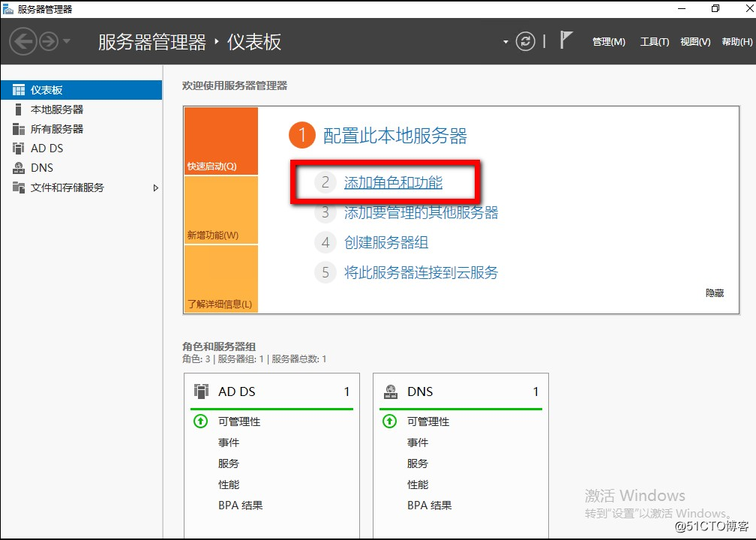Image resolution: width=756 pixels, height=540 pixels.
Task: Click the forward navigation arrow
Action: coord(49,42)
